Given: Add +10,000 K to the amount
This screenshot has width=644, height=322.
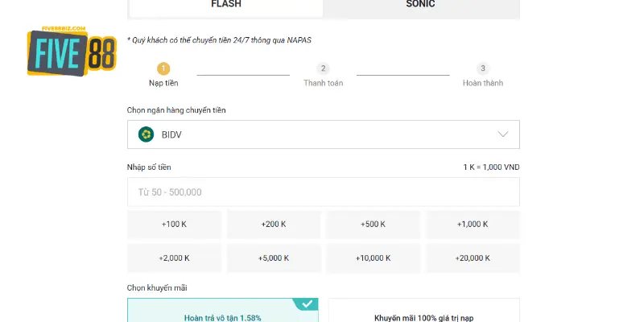Looking at the screenshot, I should point(373,258).
